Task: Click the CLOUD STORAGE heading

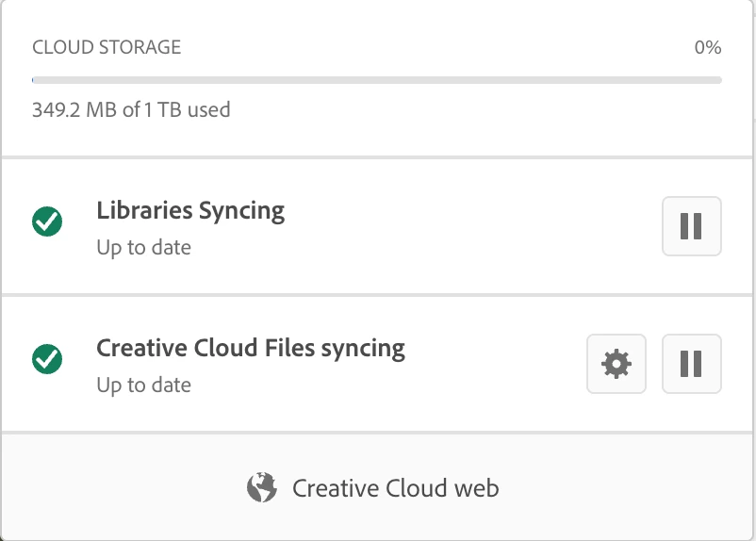Action: coord(107,47)
